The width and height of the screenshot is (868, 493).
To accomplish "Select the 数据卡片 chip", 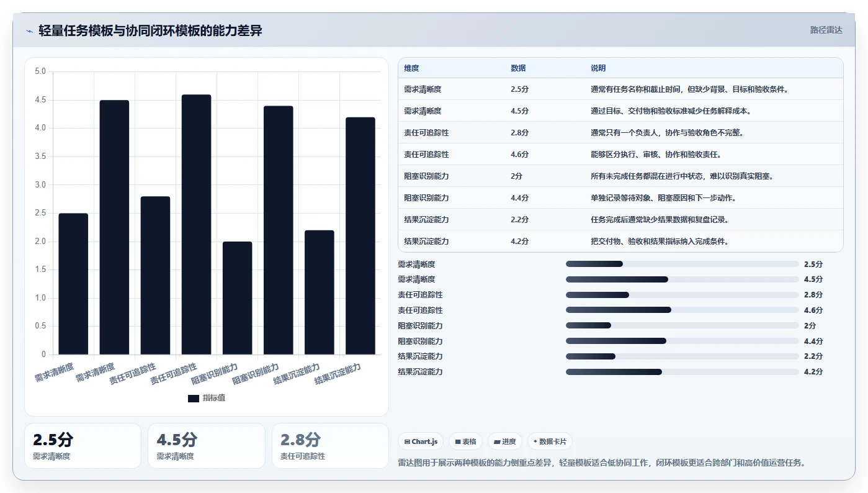I will (x=550, y=441).
